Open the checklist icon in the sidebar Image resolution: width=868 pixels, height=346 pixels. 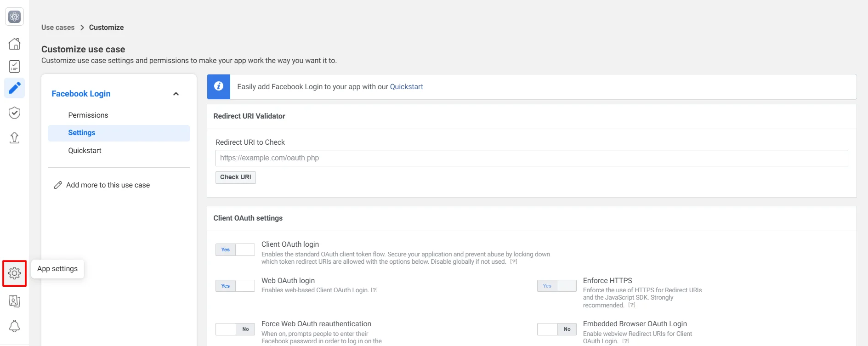(x=14, y=66)
